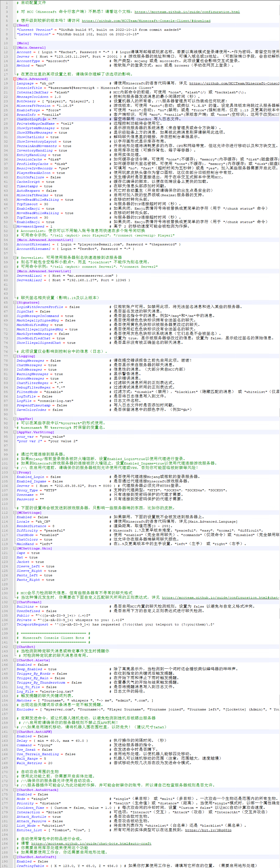Click the FilterMode key
280x868 pixels.
click(27, 392)
